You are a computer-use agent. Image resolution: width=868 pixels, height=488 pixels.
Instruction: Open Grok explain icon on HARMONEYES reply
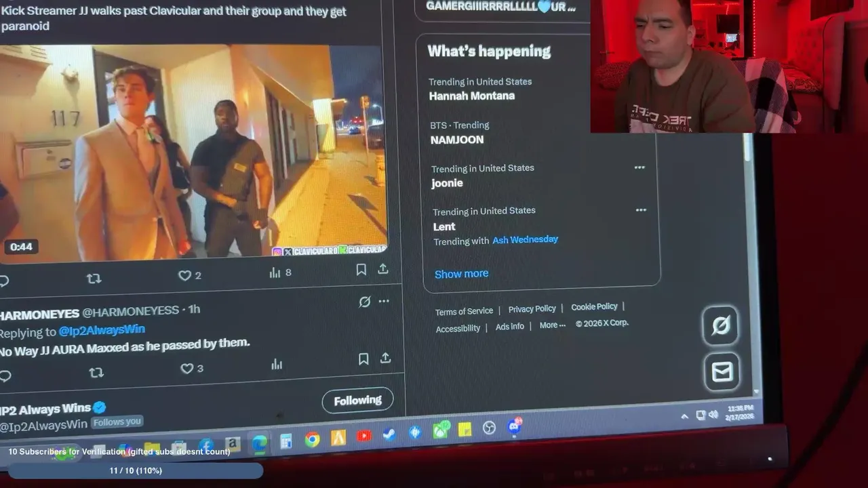(x=365, y=302)
